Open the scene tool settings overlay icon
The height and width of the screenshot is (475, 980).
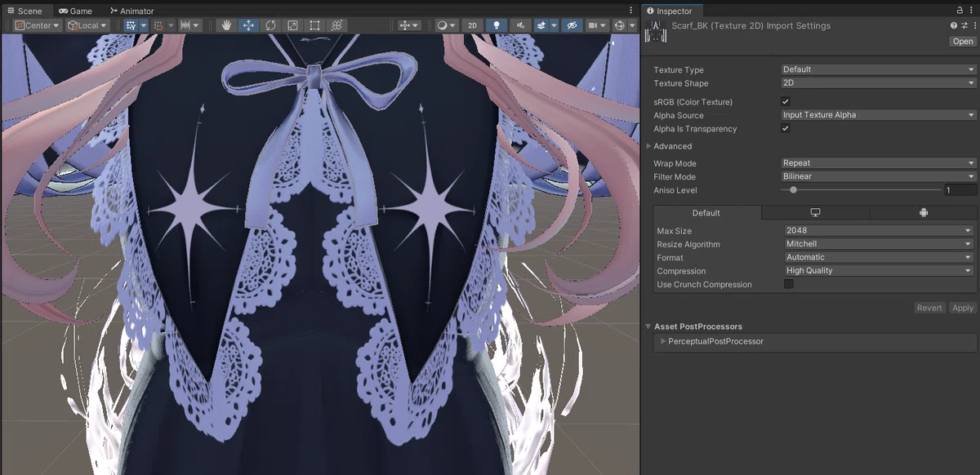408,25
